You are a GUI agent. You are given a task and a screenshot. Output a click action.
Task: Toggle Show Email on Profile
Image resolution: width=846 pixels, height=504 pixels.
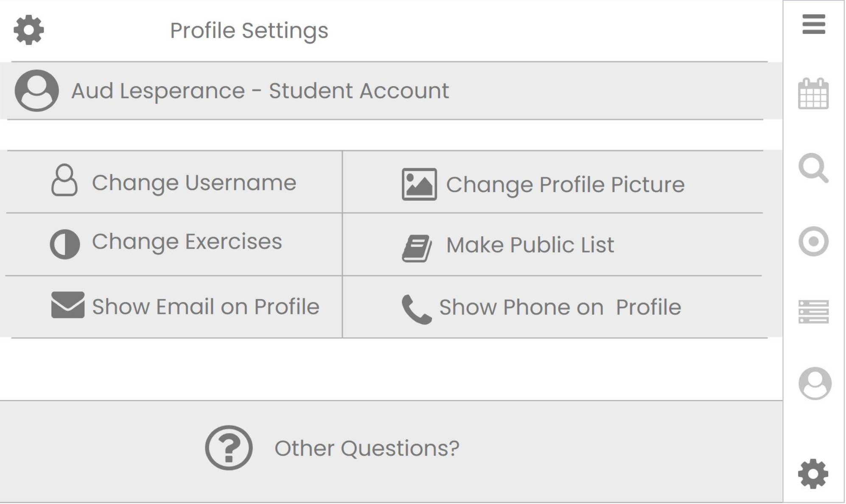pos(205,306)
